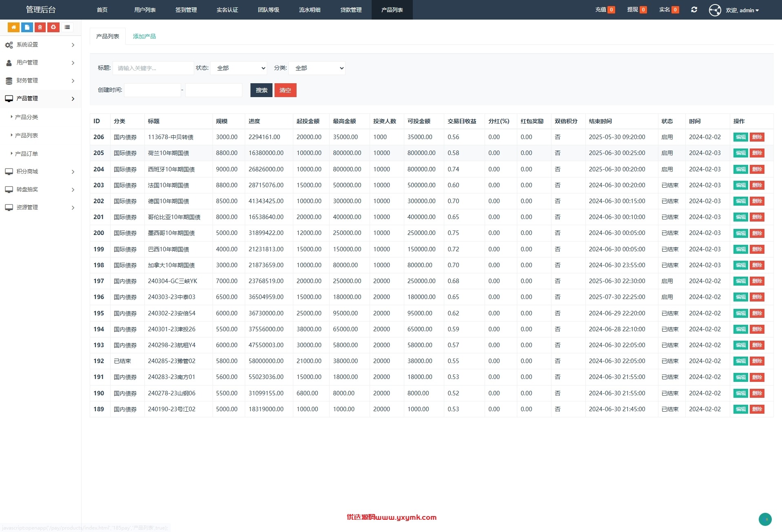Open 实名认证 in top navigation
Image resolution: width=782 pixels, height=532 pixels.
pyautogui.click(x=227, y=10)
